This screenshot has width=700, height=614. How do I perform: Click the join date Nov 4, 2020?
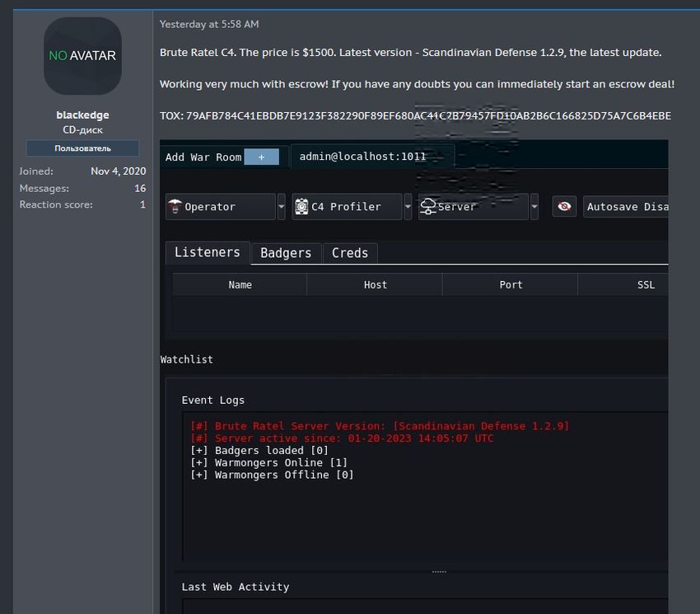click(119, 171)
